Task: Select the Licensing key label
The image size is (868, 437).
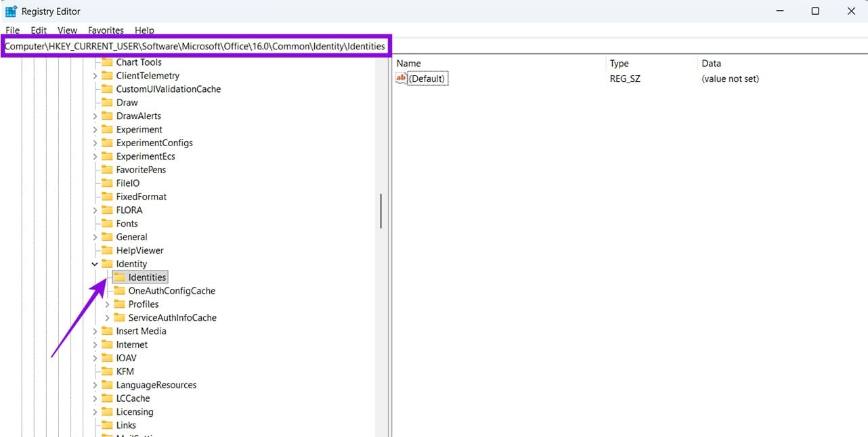Action: (135, 412)
